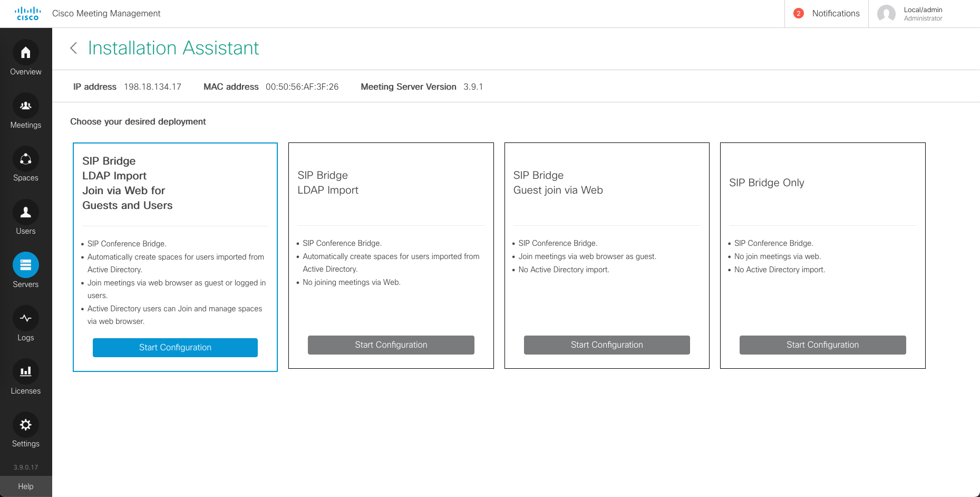This screenshot has height=497, width=980.
Task: Open the Logs activity icon
Action: point(25,319)
